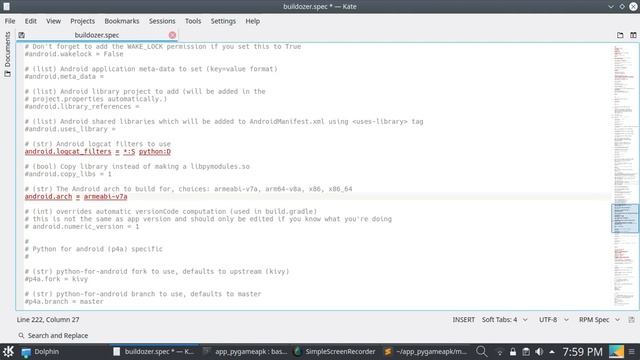Open the Edit menu
This screenshot has width=640, height=360.
click(x=31, y=21)
